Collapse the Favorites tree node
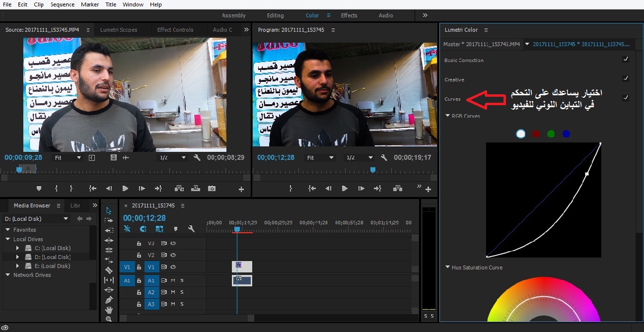 coord(8,230)
